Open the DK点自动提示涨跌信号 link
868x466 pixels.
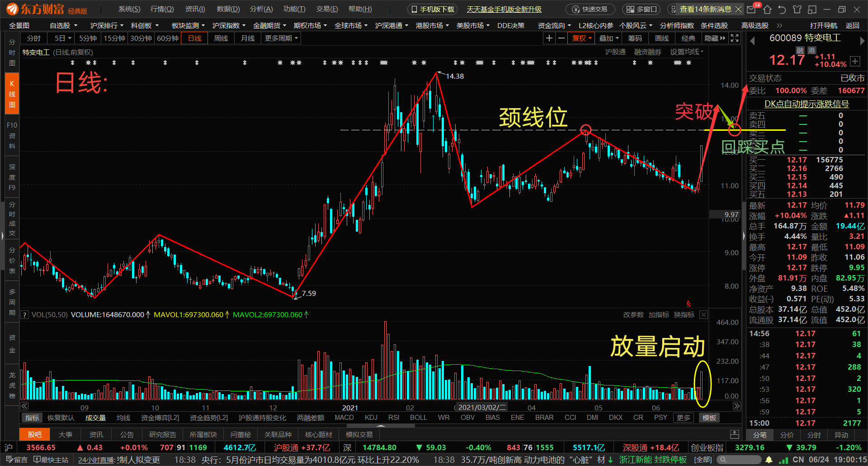(x=807, y=104)
